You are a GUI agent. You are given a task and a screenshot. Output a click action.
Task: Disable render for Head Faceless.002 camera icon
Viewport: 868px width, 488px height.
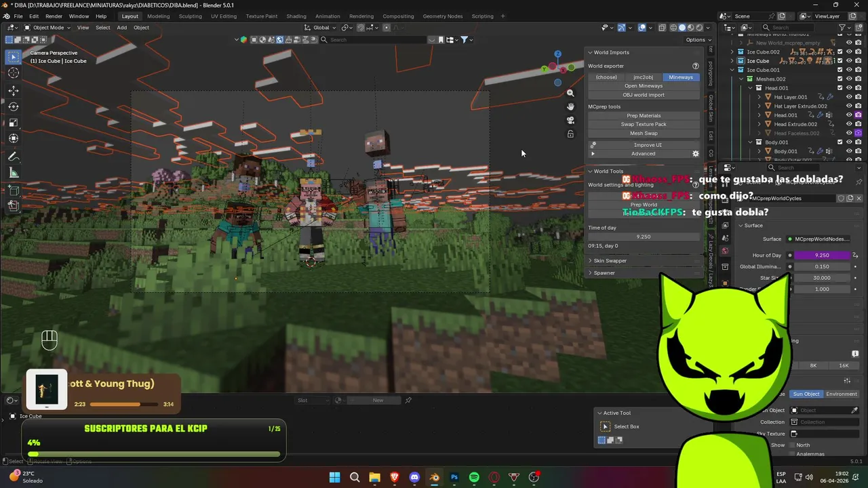(x=858, y=133)
